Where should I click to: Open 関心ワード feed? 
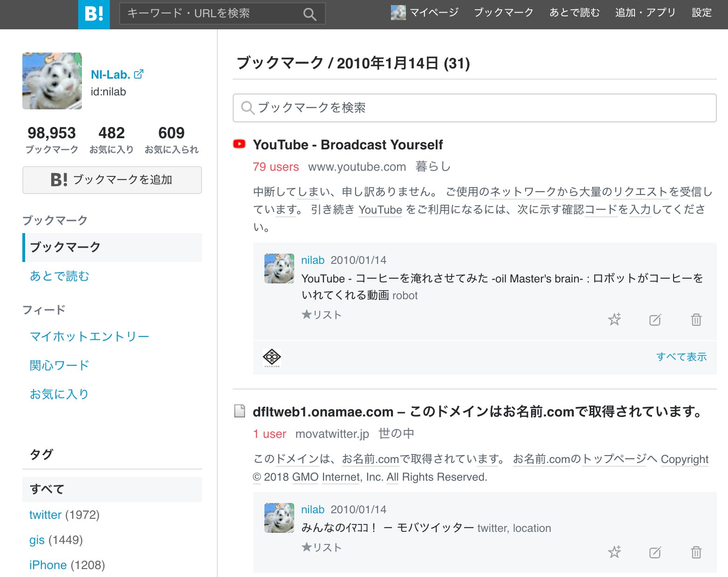(60, 365)
